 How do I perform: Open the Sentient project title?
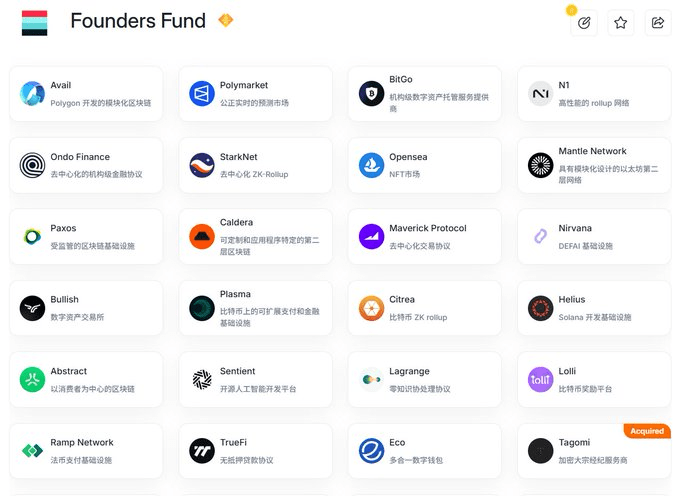[x=237, y=371]
